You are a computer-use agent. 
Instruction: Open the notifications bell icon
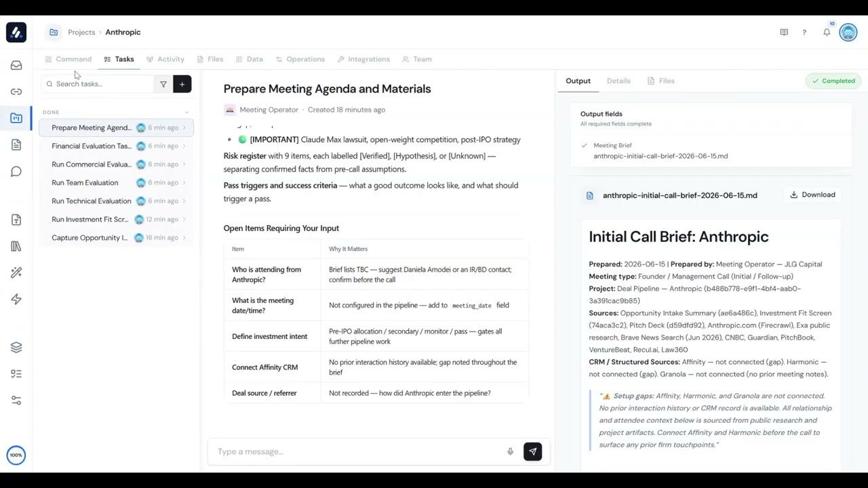[x=827, y=32]
